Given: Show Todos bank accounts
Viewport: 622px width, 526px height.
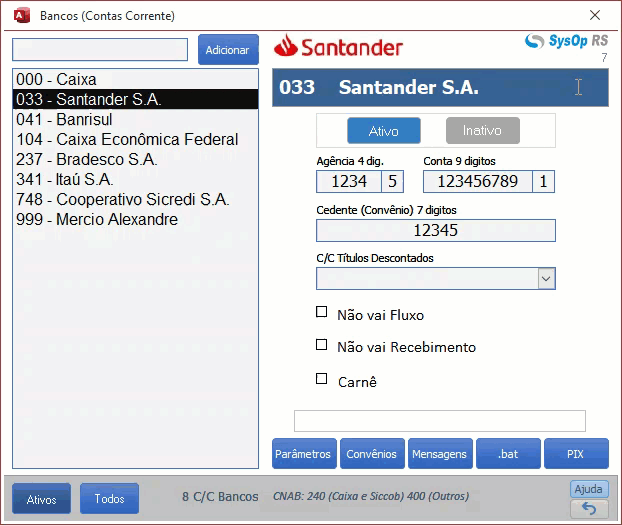Looking at the screenshot, I should [109, 499].
